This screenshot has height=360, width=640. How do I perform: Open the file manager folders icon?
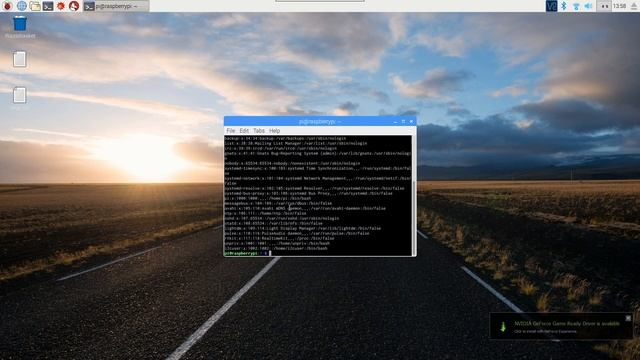point(35,6)
